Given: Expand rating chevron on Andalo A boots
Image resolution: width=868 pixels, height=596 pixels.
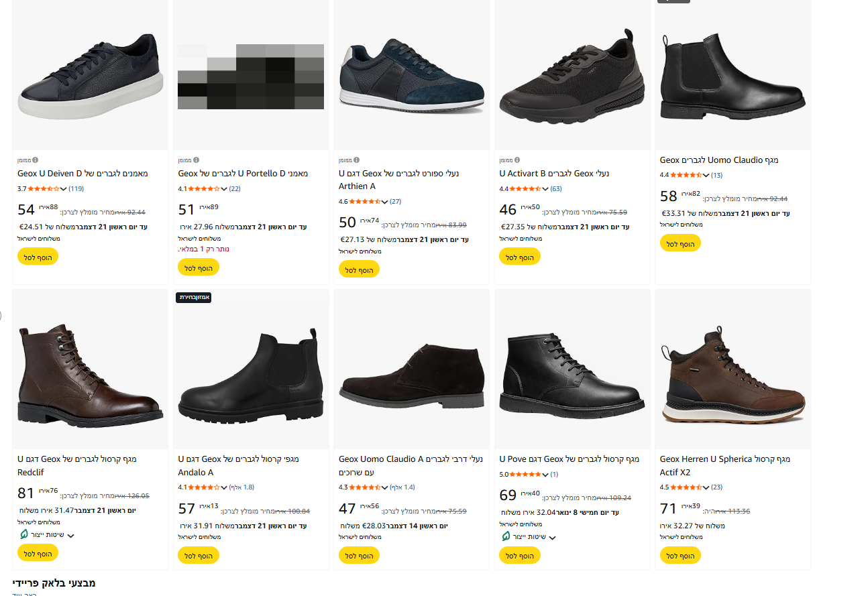Looking at the screenshot, I should 224,487.
